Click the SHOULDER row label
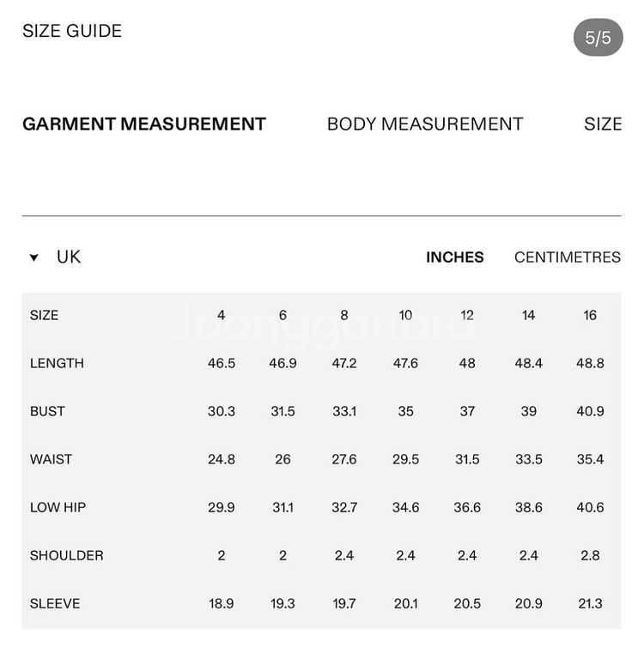 (67, 555)
